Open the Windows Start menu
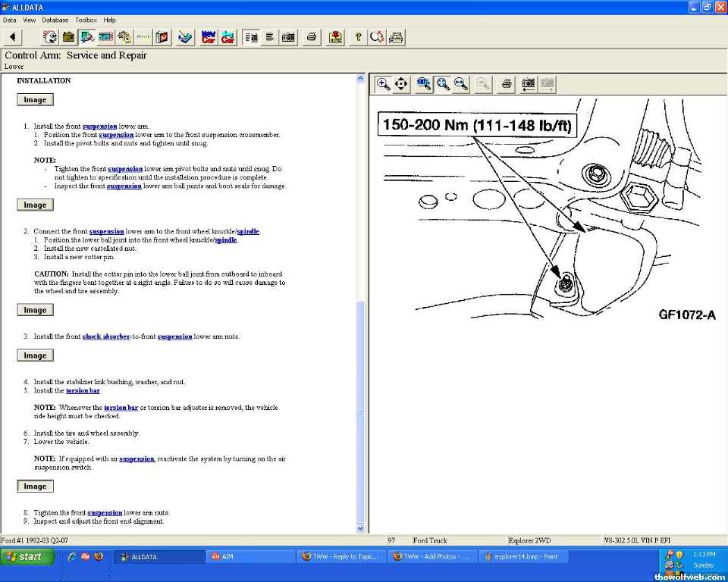Image resolution: width=728 pixels, height=582 pixels. pyautogui.click(x=27, y=556)
